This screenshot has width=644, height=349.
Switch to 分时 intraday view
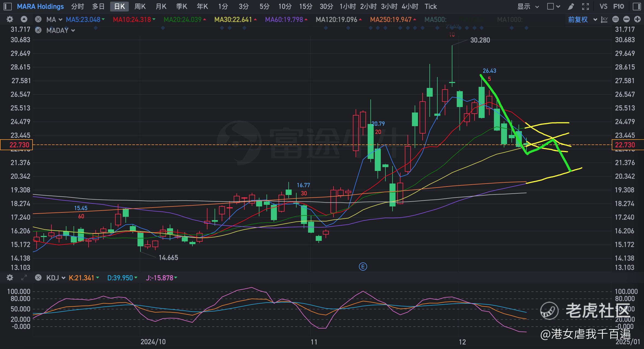coord(78,6)
